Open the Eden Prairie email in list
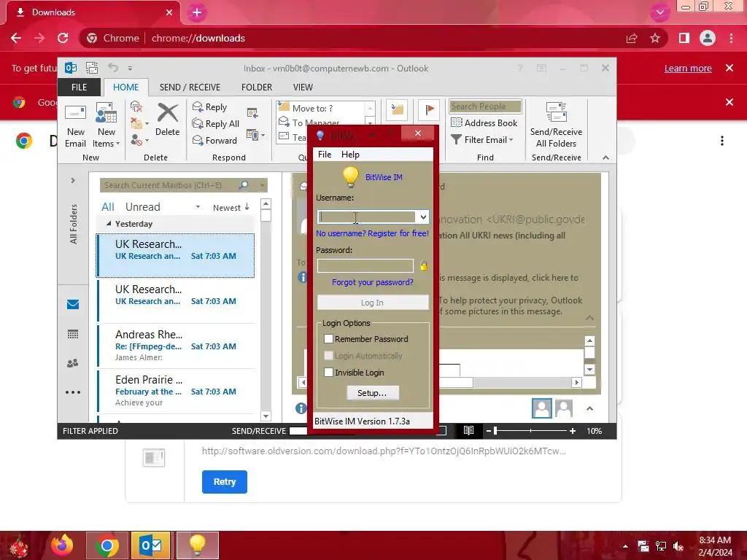This screenshot has height=560, width=747. coord(176,391)
